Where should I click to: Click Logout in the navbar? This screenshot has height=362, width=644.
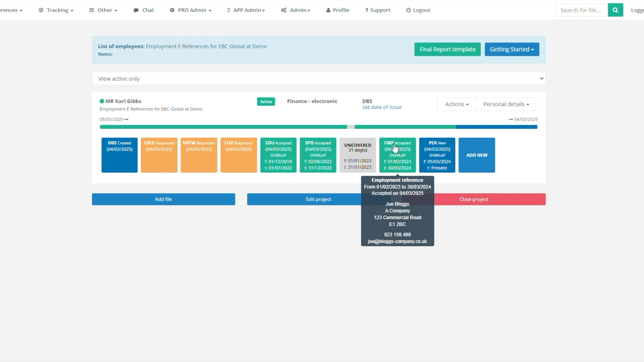[418, 10]
